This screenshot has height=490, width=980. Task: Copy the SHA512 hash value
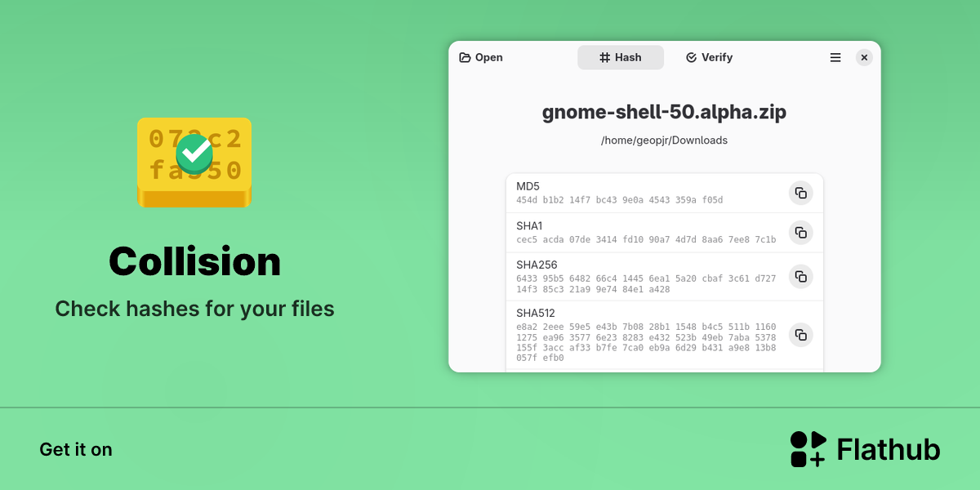[x=801, y=335]
